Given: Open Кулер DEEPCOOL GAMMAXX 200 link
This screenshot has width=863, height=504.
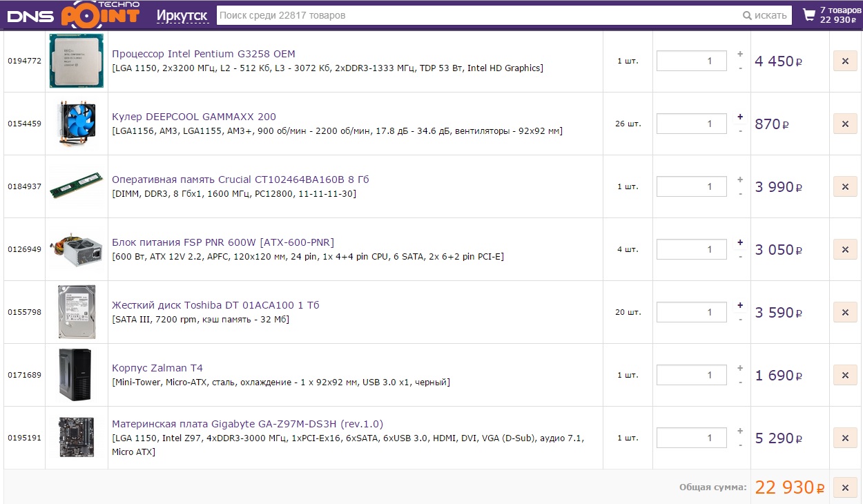Looking at the screenshot, I should tap(194, 117).
